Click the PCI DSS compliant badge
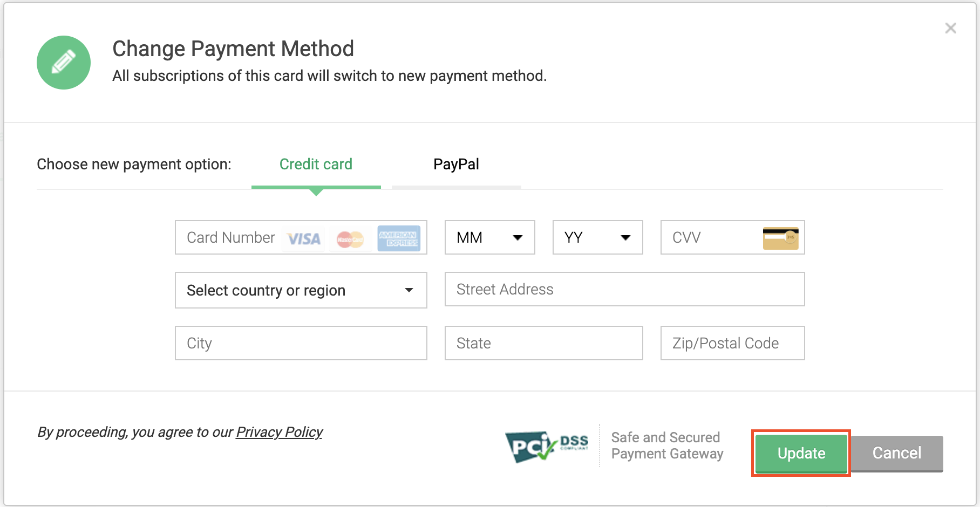Viewport: 980px width, 507px height. 547,446
